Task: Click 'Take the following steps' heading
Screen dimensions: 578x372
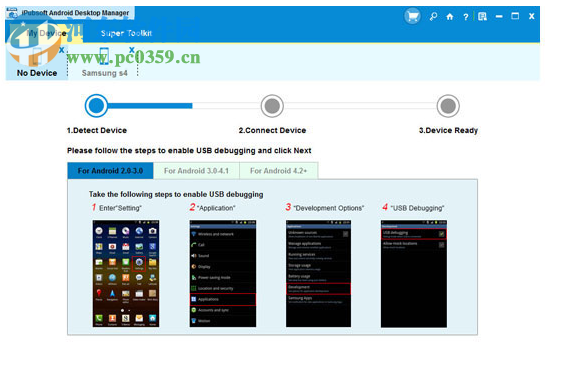Action: click(x=176, y=194)
